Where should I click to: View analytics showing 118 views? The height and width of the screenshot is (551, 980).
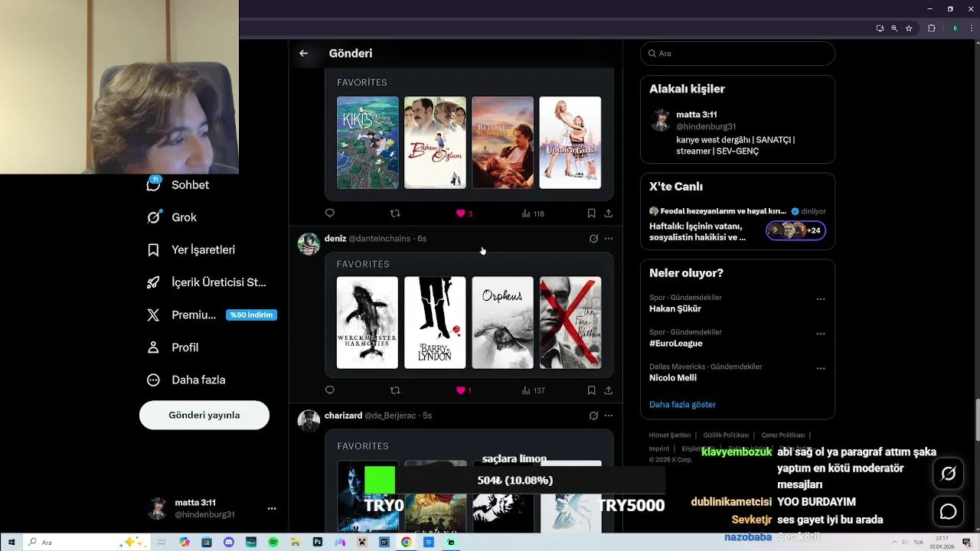pyautogui.click(x=533, y=214)
